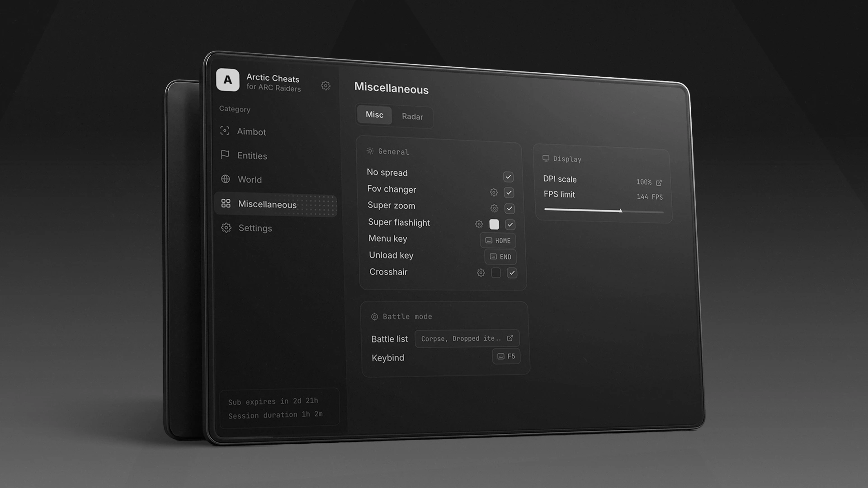
Task: Select the Aimbot category icon
Action: 225,131
